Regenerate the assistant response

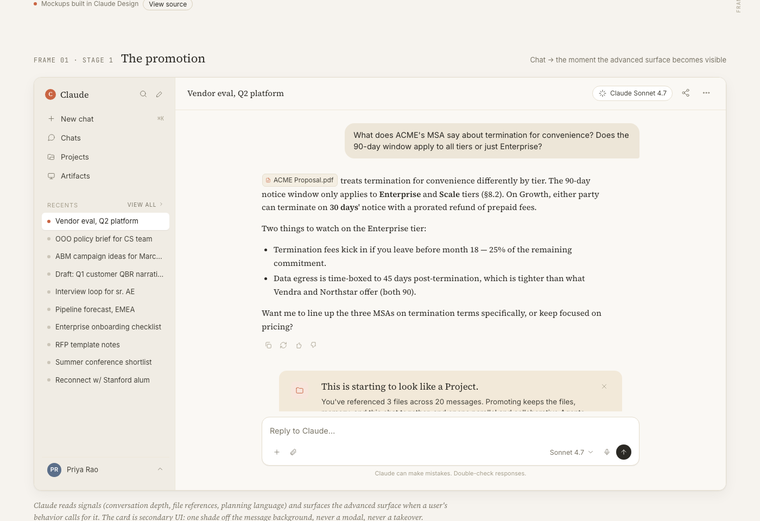(x=283, y=345)
